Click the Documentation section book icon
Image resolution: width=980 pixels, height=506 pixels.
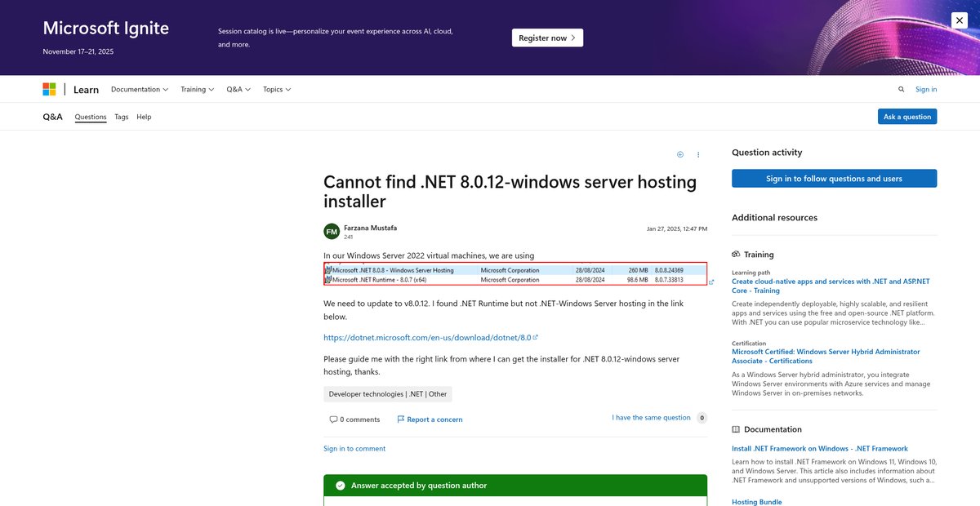(x=736, y=429)
